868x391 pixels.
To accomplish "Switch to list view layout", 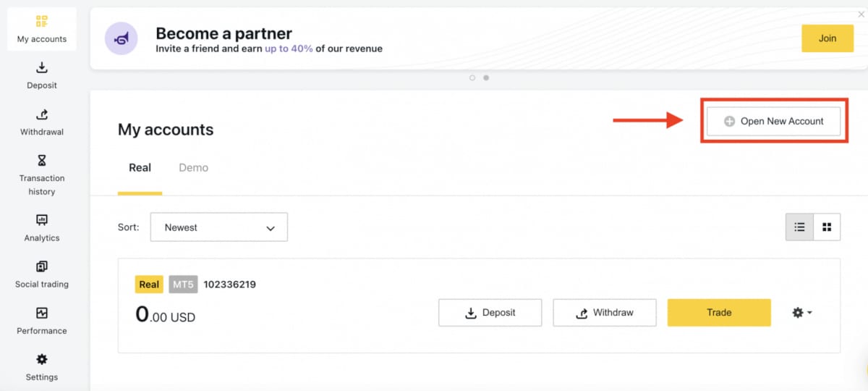I will [x=799, y=227].
